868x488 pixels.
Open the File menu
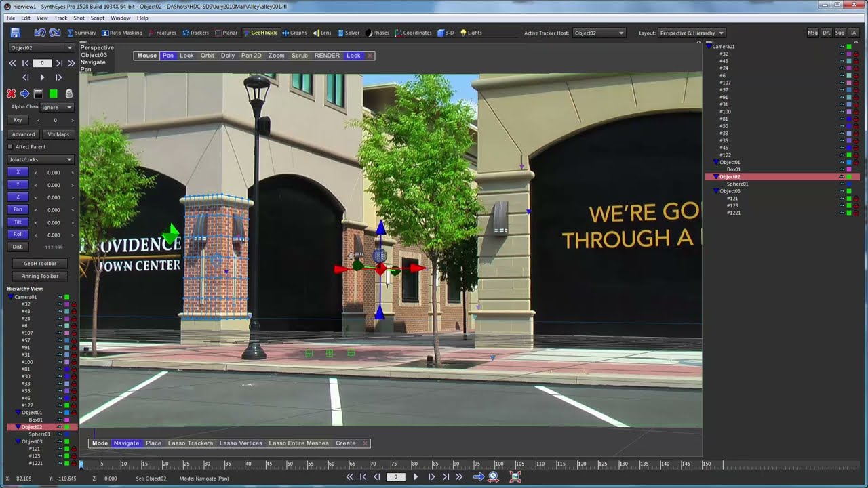click(11, 18)
